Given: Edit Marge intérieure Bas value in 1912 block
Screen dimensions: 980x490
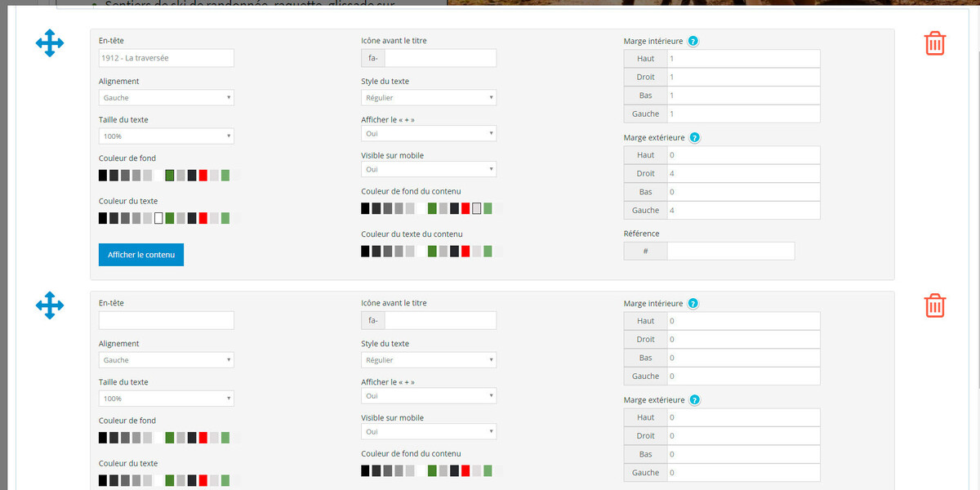Looking at the screenshot, I should [x=743, y=96].
